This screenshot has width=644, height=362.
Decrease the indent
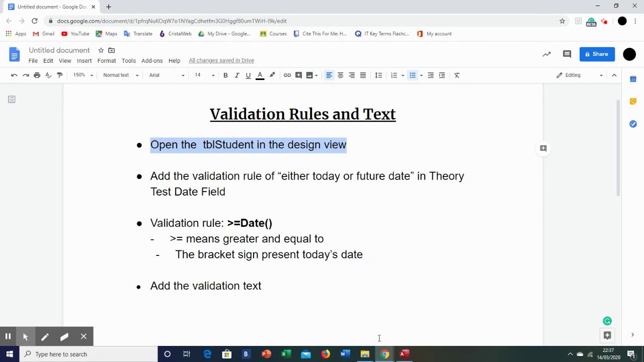click(x=431, y=75)
